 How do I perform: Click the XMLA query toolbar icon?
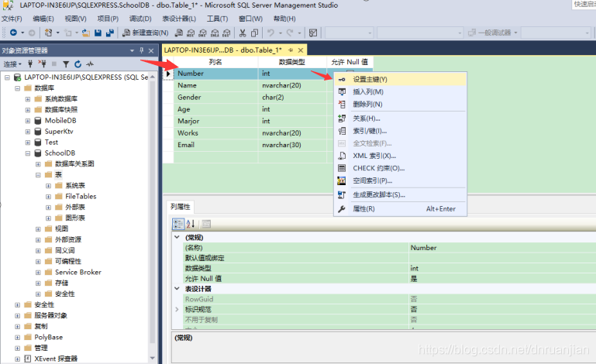point(215,33)
